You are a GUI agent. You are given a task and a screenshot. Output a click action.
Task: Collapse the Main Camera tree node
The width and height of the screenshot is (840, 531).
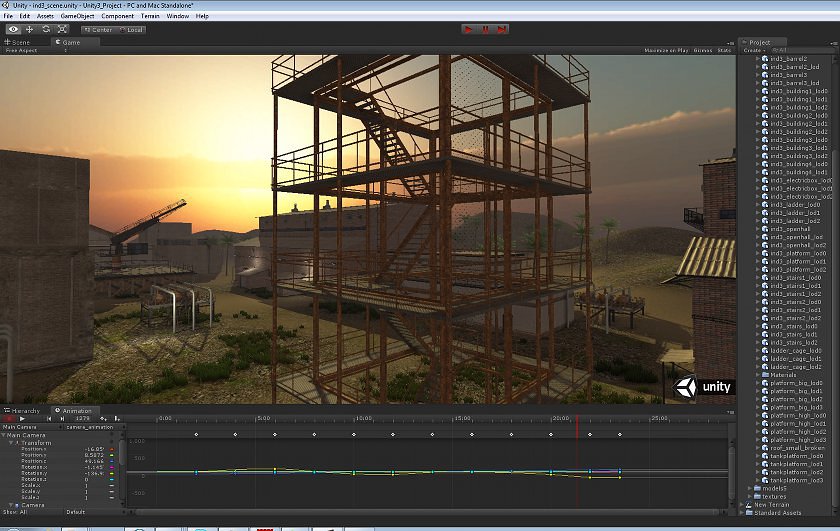4,435
